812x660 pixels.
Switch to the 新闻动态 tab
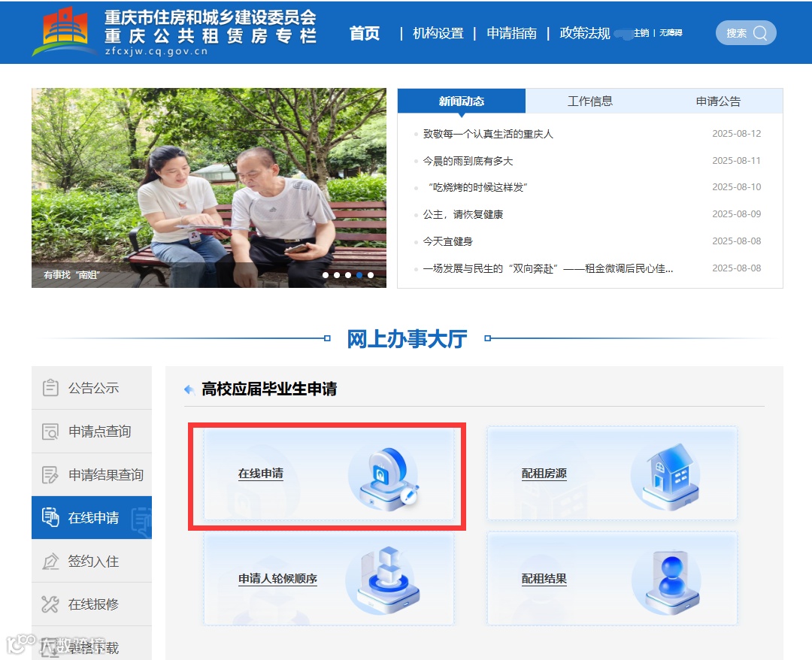pyautogui.click(x=462, y=101)
